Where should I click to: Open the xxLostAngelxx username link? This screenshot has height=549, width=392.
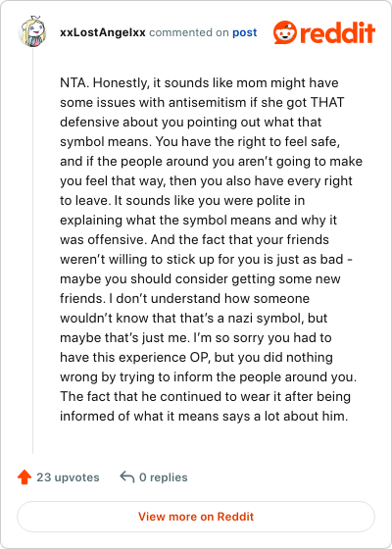[x=103, y=32]
